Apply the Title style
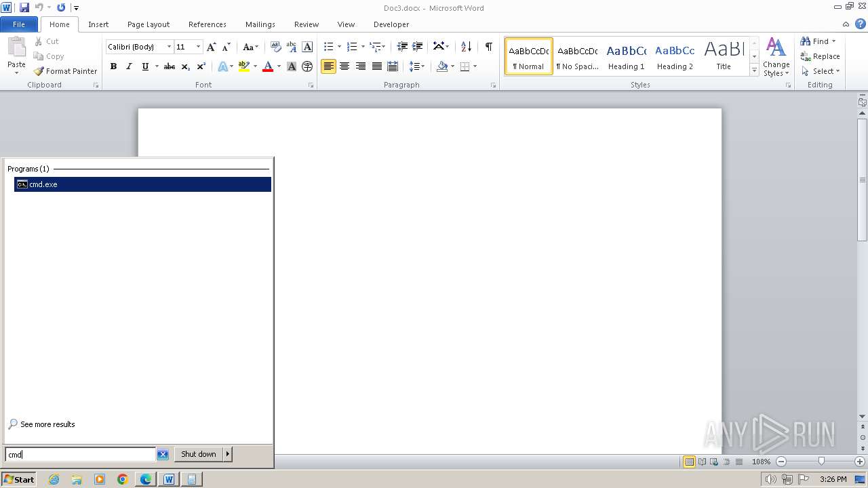The image size is (868, 488). coord(724,56)
